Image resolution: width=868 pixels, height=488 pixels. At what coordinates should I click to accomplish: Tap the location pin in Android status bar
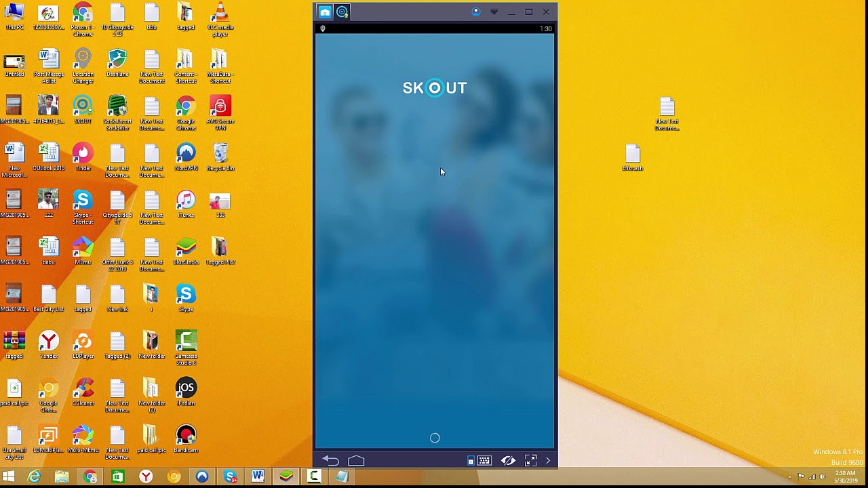click(x=323, y=28)
